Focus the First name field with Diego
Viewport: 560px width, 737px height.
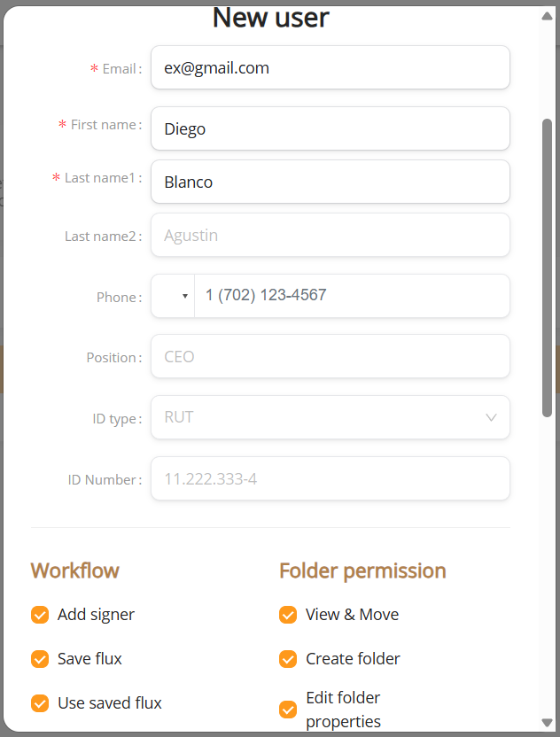pos(331,128)
